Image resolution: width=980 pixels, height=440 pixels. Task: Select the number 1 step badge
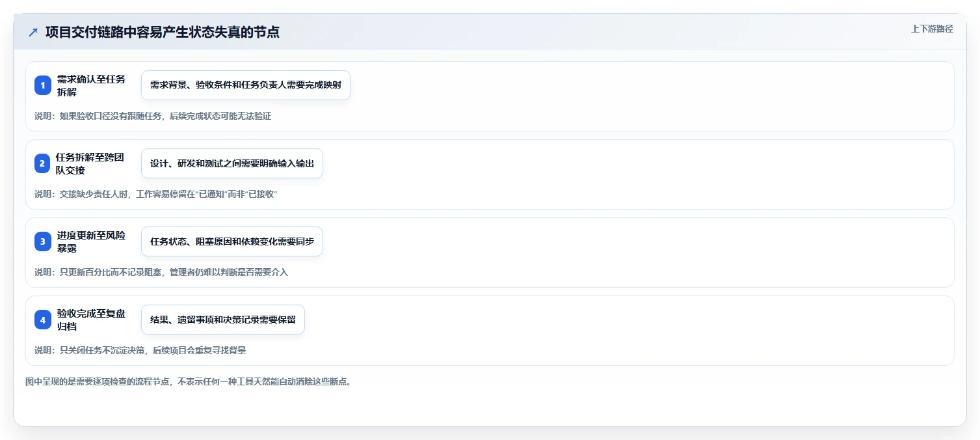[x=43, y=85]
